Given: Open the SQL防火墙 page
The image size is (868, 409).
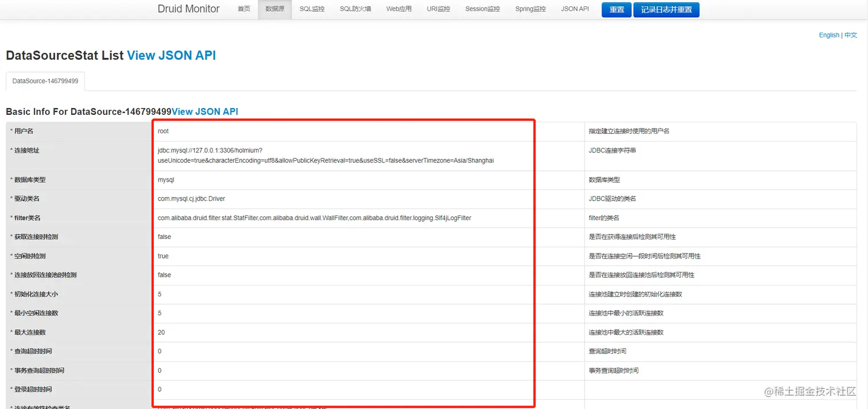Looking at the screenshot, I should click(355, 9).
